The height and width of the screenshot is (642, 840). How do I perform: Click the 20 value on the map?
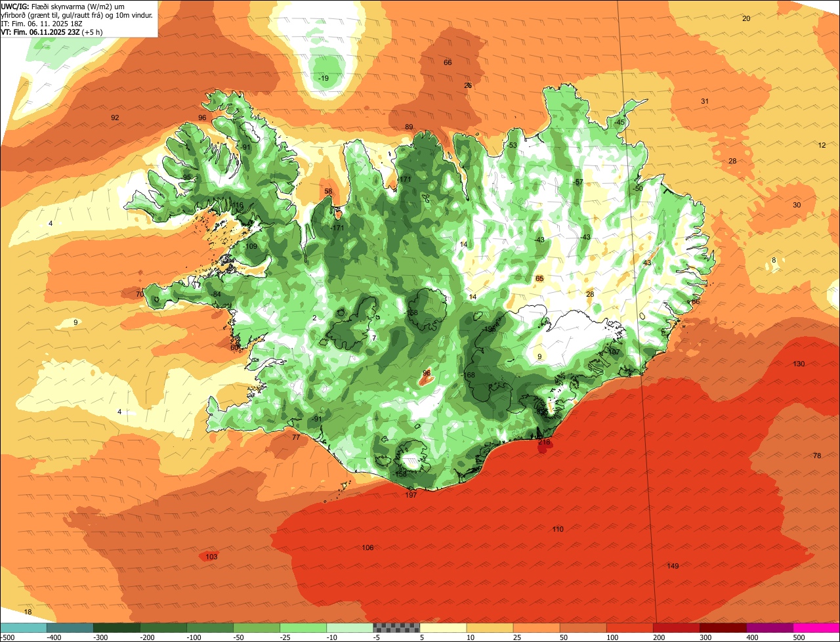click(x=746, y=18)
